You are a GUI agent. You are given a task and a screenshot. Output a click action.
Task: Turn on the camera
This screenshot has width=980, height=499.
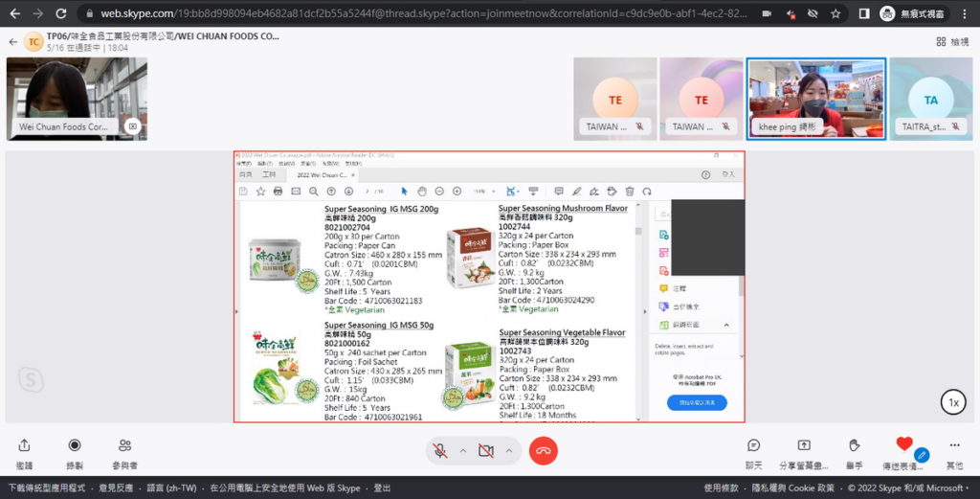pos(486,451)
